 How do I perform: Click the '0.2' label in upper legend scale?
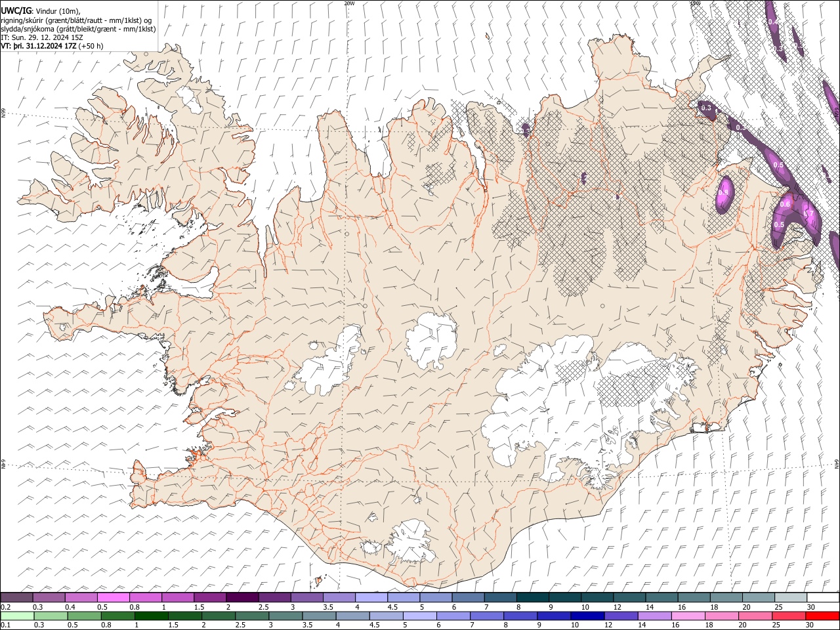[6, 607]
